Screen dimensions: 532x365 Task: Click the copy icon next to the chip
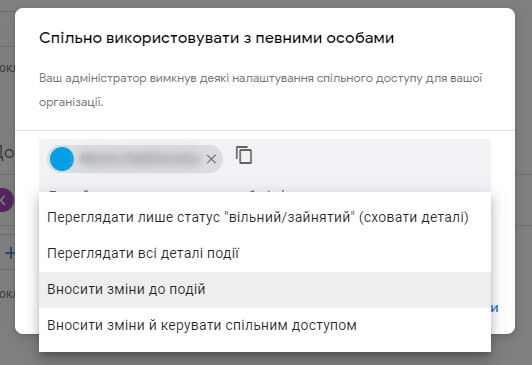[244, 155]
